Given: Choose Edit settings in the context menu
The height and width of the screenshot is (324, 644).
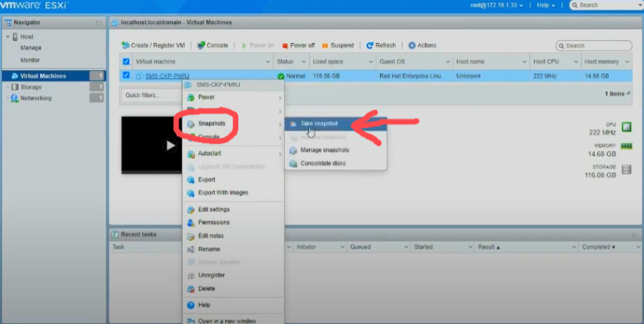Looking at the screenshot, I should tap(233, 210).
